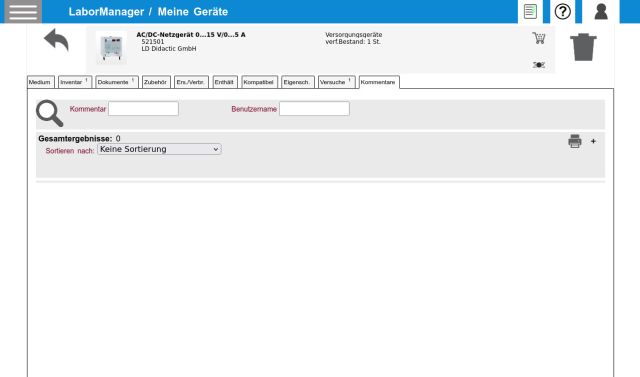Show the Kompatibel tab
Screen dimensions: 640x377
click(x=260, y=82)
